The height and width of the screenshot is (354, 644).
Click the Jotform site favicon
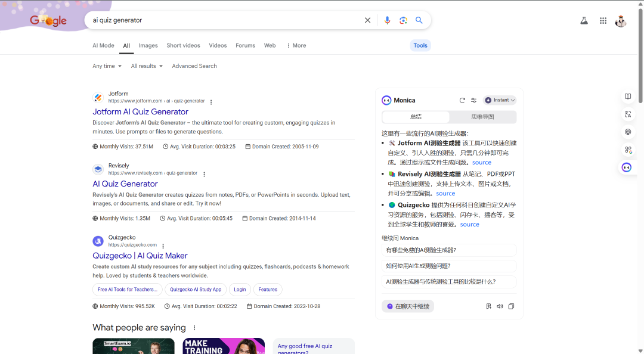click(98, 98)
